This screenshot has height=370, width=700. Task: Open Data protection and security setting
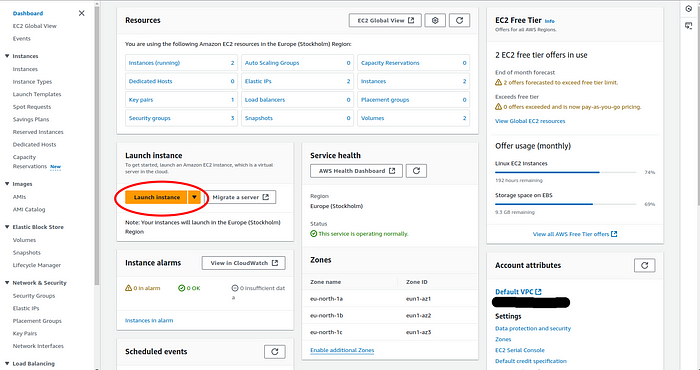[x=533, y=328]
